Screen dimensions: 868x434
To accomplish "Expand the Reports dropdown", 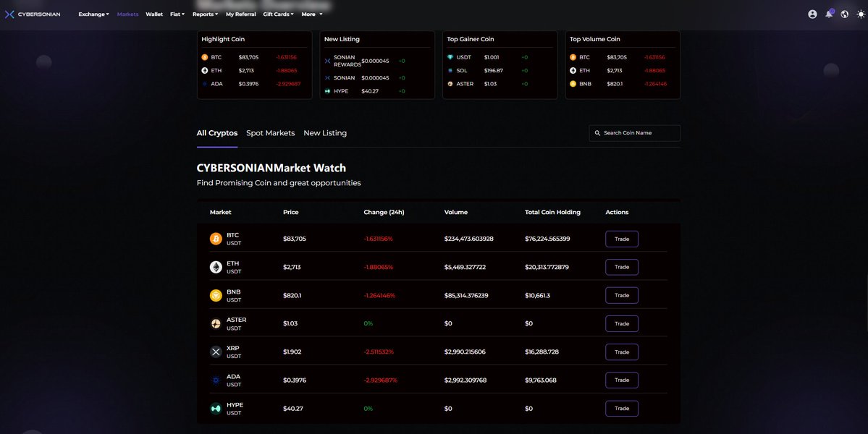I will coord(205,13).
